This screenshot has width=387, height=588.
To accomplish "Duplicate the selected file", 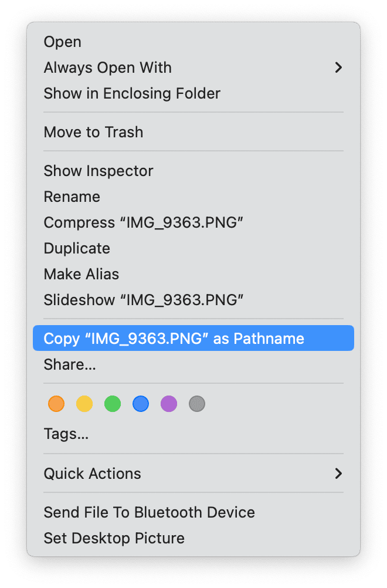I will pos(77,248).
